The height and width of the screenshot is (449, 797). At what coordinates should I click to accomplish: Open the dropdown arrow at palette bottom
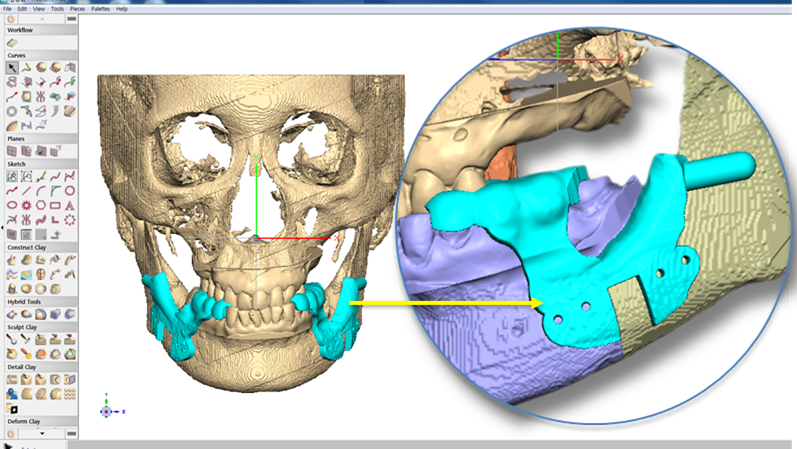click(x=43, y=434)
